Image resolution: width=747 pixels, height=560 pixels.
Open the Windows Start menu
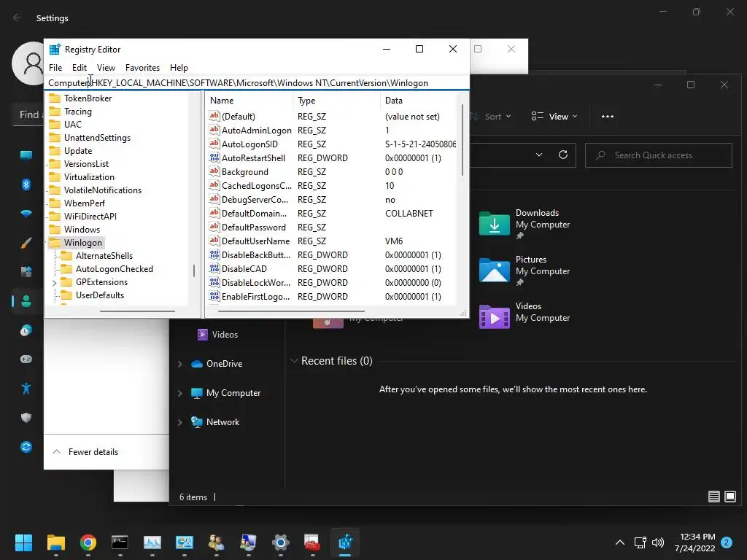23,542
